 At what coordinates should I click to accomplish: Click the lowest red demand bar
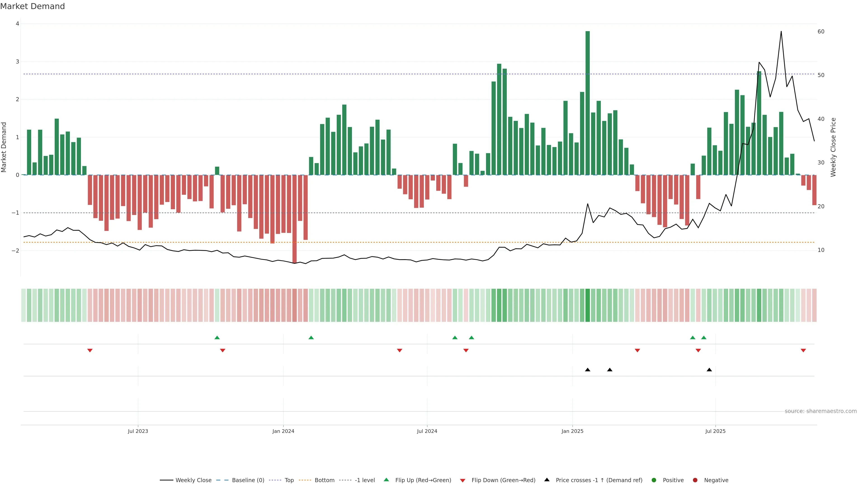point(295,219)
